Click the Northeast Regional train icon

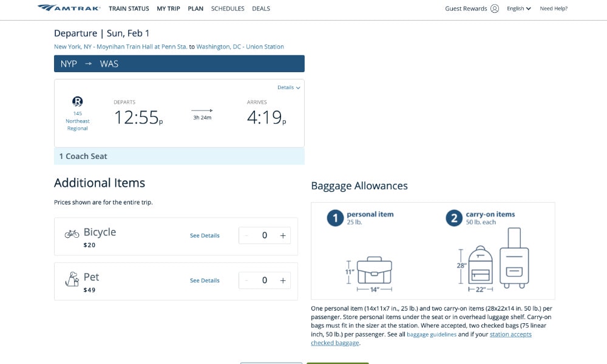[x=78, y=101]
